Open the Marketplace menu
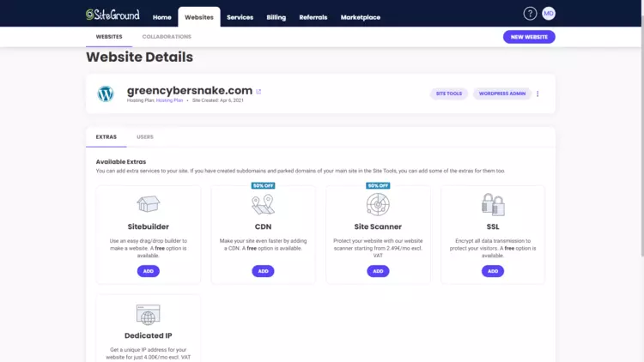The width and height of the screenshot is (644, 362). [360, 17]
